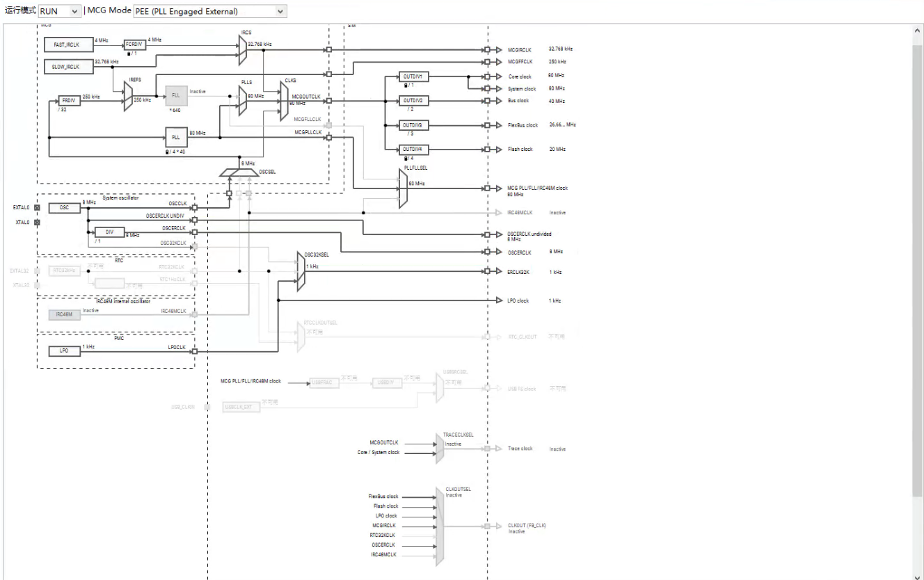Image resolution: width=924 pixels, height=580 pixels.
Task: Click the MCG PLL/FLL/IRC48M clock output label
Action: [537, 188]
